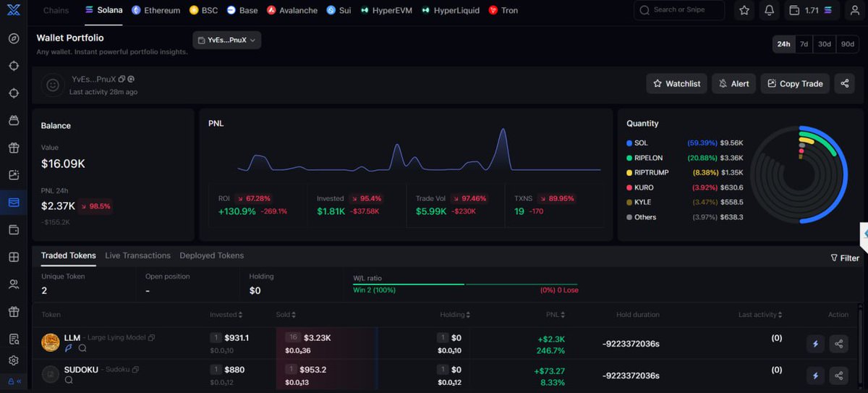
Task: Click the Copy Trade button
Action: tap(795, 83)
